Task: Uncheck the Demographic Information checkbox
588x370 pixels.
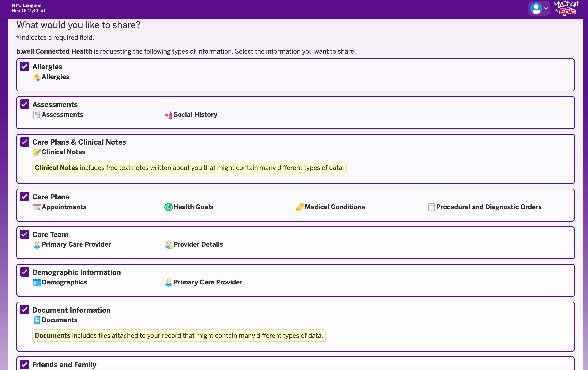Action: click(24, 272)
